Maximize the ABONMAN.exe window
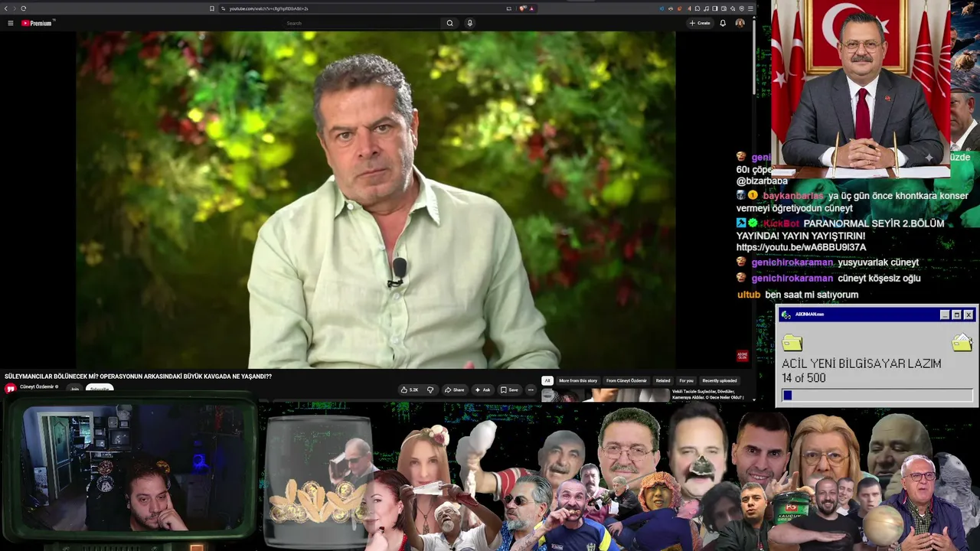 click(x=956, y=315)
